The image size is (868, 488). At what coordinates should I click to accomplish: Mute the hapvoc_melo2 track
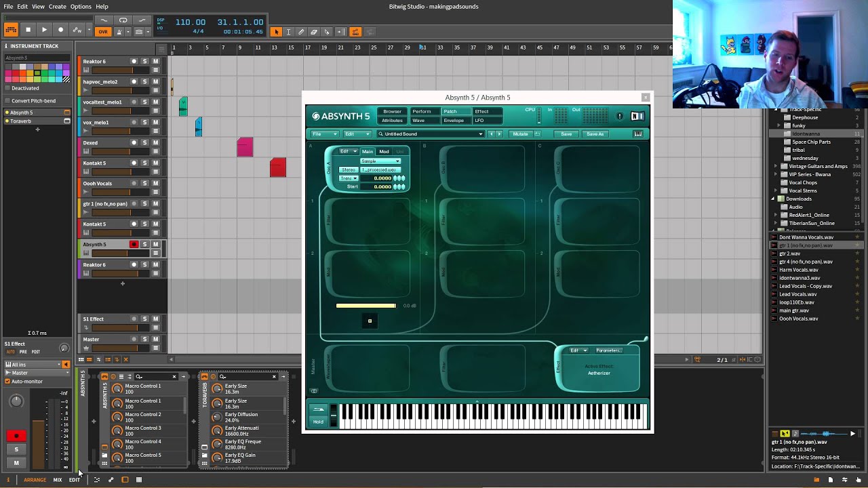[155, 81]
